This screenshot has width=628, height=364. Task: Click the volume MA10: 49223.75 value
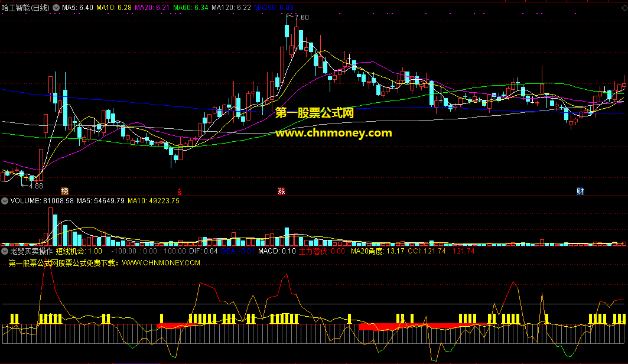click(x=154, y=201)
